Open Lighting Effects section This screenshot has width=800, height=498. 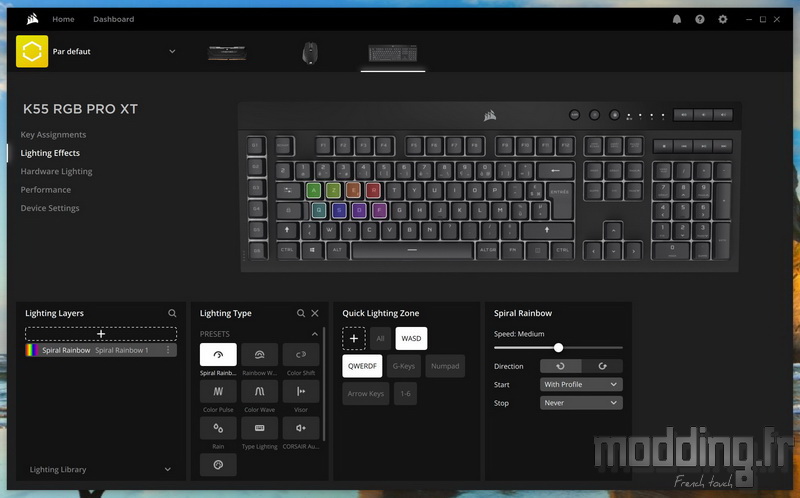(x=50, y=153)
